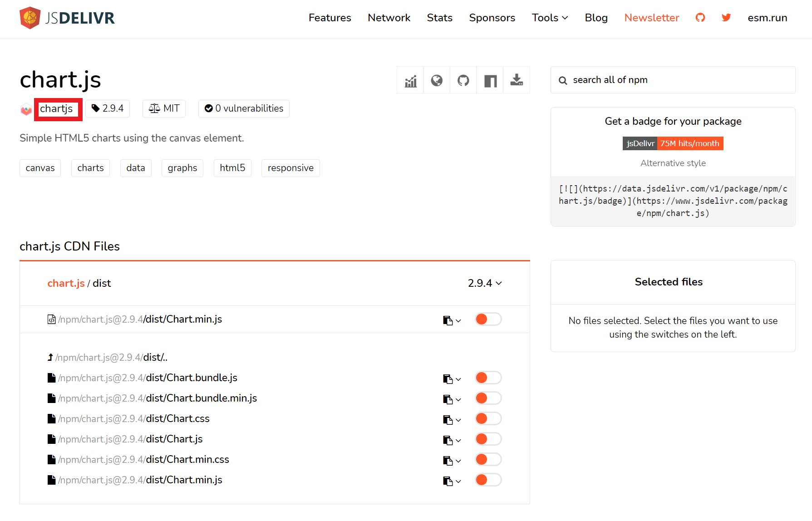
Task: Copy URL icon for Chart.bundle.min.js
Action: point(448,399)
